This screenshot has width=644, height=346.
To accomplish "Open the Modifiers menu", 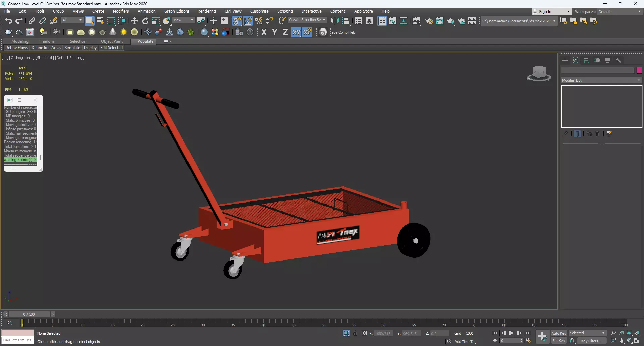I will (x=121, y=11).
